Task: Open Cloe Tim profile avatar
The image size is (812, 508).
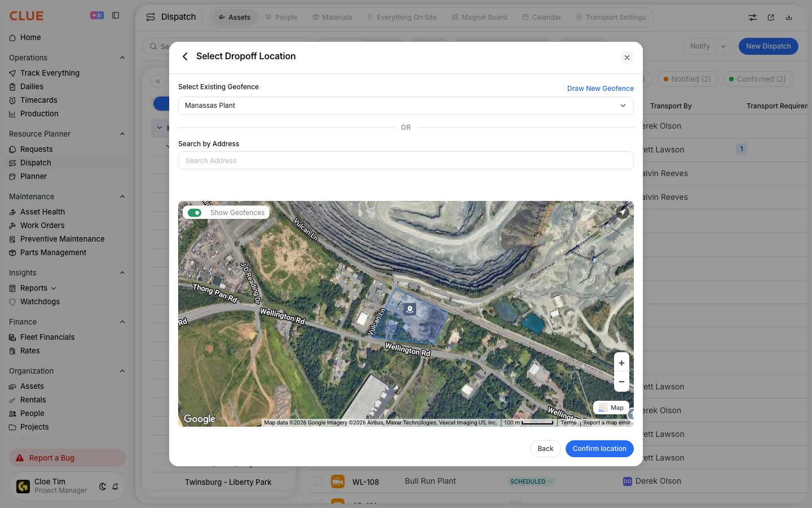Action: pyautogui.click(x=23, y=486)
